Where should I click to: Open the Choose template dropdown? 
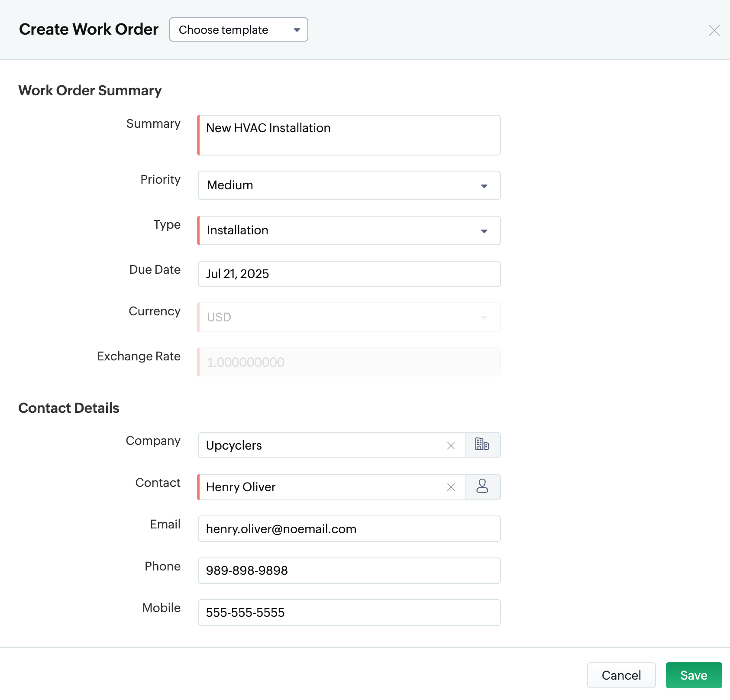[239, 29]
